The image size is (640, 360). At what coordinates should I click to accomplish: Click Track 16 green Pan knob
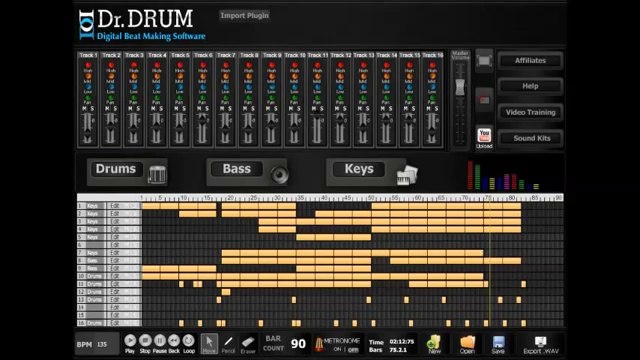tap(433, 98)
